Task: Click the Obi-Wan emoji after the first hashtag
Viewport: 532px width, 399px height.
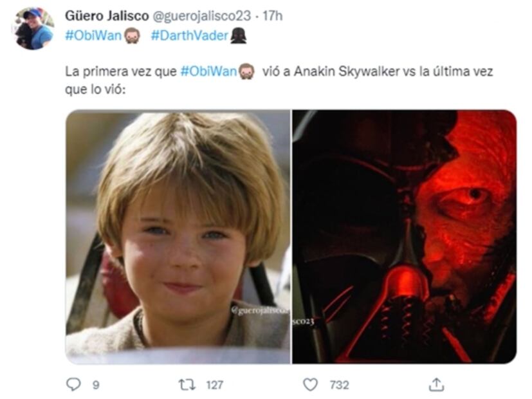Action: coord(132,35)
